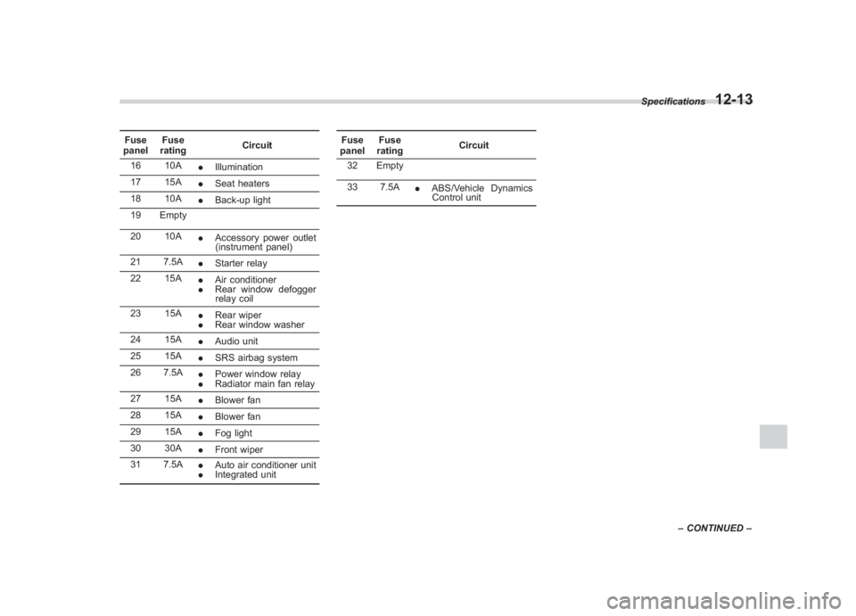The image size is (856, 616).
Task: Click 'Circuit' header in left table
Action: click(257, 145)
